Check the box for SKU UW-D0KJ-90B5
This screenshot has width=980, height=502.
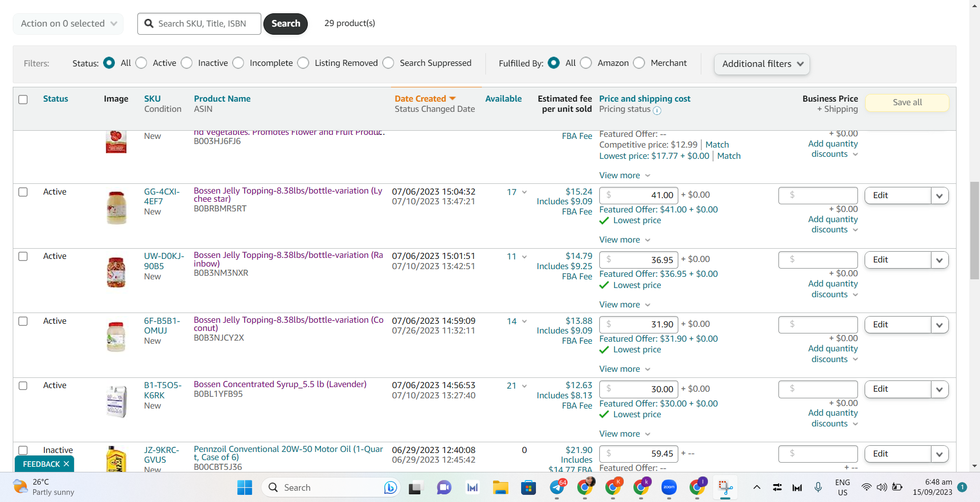pos(23,256)
